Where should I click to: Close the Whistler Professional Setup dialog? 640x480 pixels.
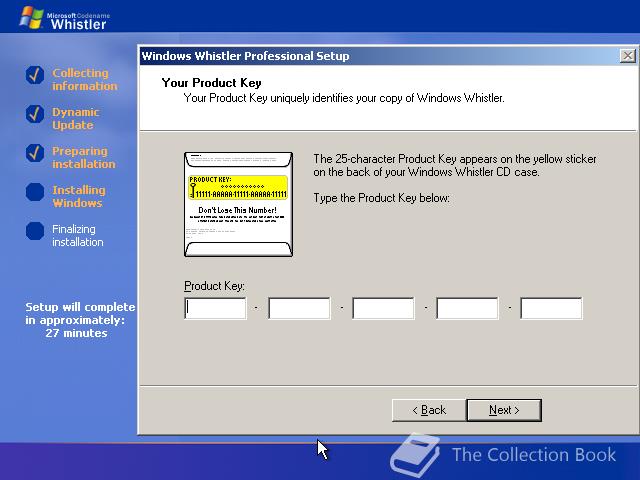click(627, 56)
